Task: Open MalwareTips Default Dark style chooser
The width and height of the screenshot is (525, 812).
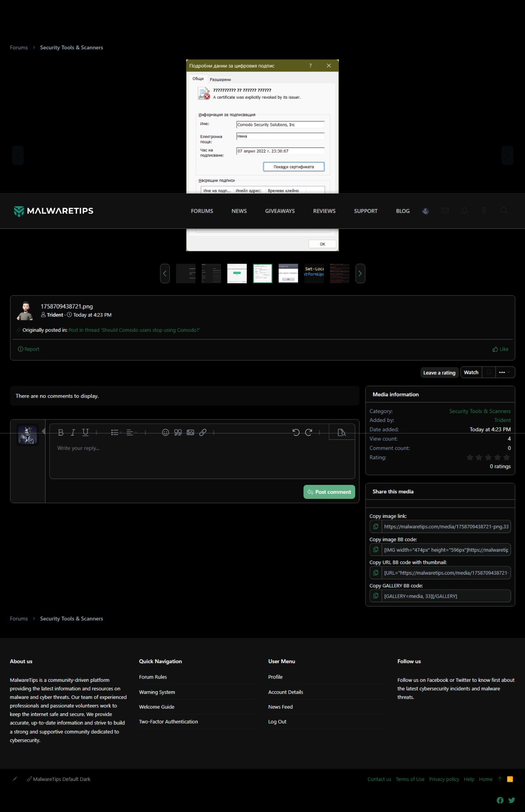Action: (59, 779)
